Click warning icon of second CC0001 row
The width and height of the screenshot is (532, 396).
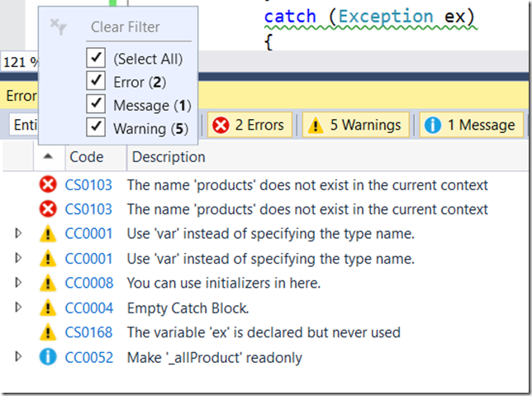click(48, 259)
